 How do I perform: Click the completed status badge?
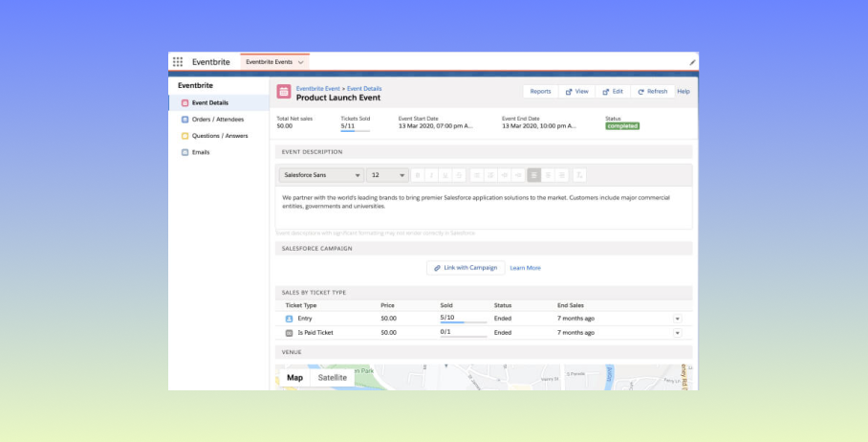(622, 126)
